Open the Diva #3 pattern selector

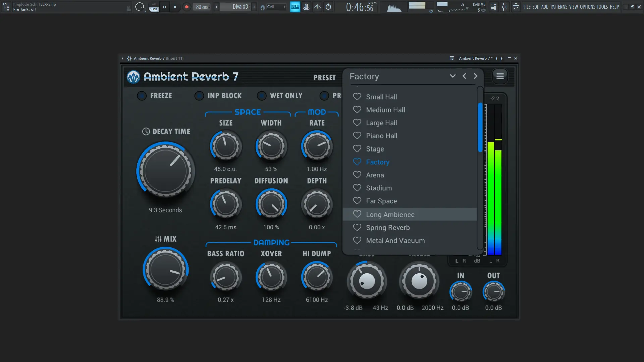point(240,7)
